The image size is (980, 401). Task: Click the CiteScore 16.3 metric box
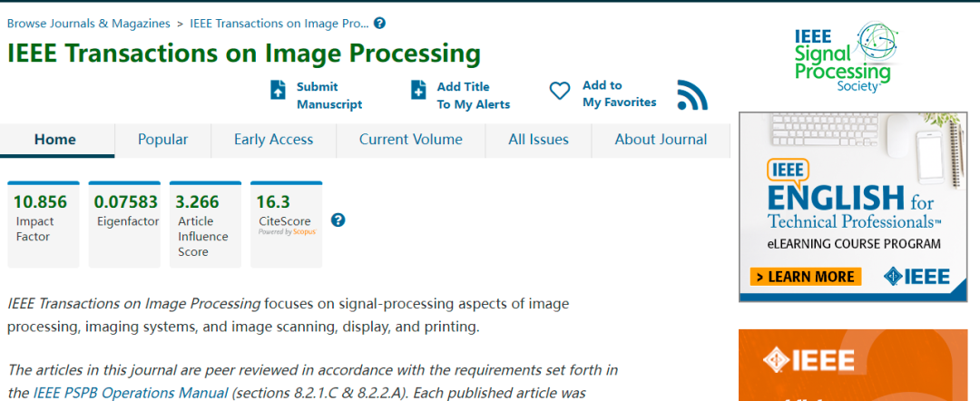pyautogui.click(x=285, y=224)
